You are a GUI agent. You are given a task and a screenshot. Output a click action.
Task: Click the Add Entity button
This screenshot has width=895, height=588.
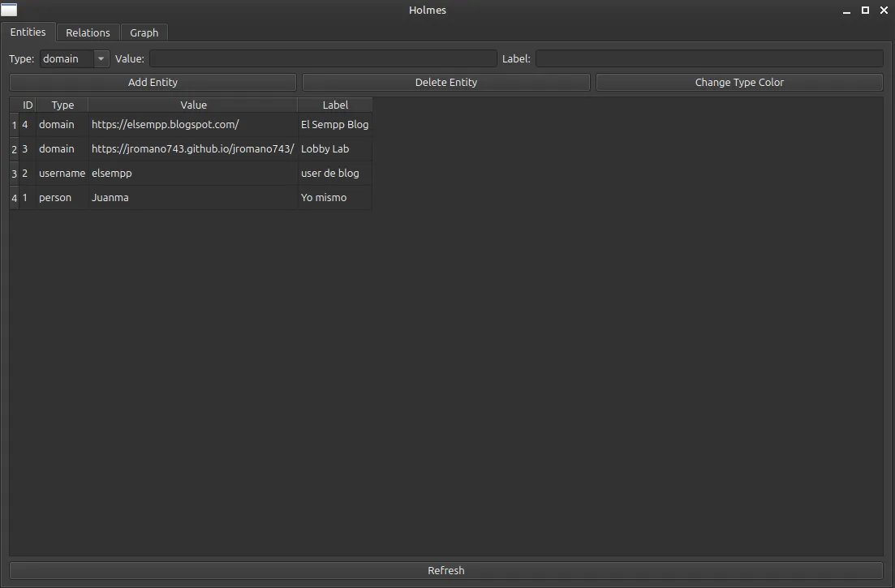tap(153, 82)
